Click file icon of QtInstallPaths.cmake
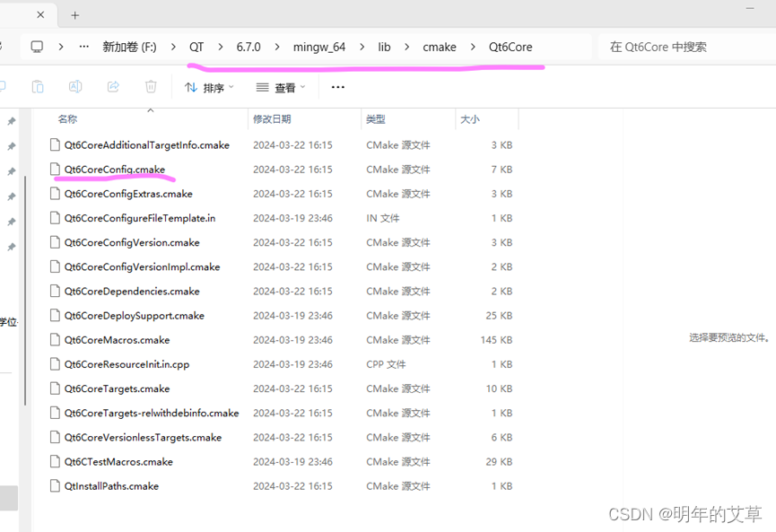776x532 pixels. (55, 486)
